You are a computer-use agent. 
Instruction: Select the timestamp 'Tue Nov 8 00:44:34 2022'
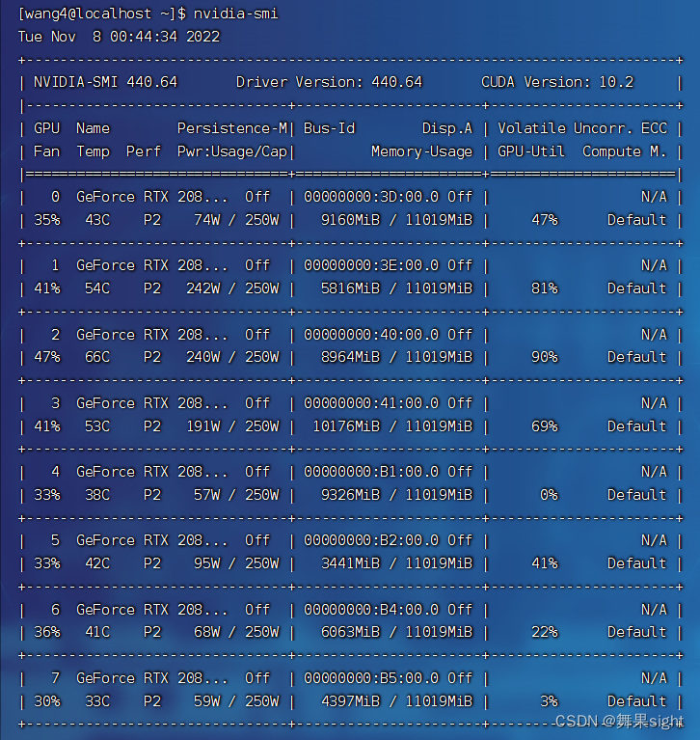pyautogui.click(x=119, y=37)
